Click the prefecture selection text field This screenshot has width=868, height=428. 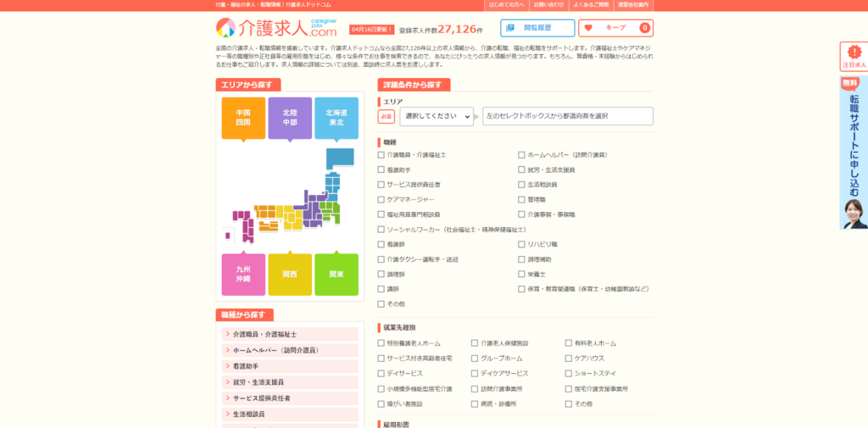[x=568, y=116]
